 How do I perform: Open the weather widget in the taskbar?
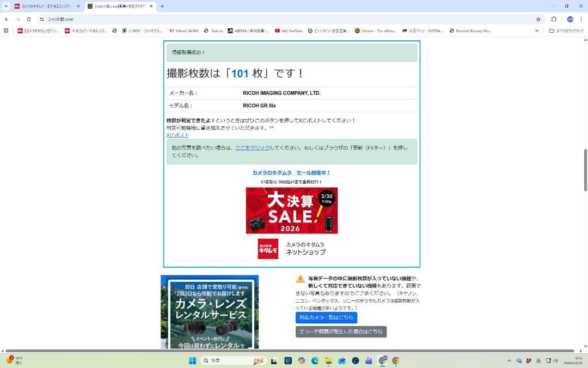pos(14,360)
